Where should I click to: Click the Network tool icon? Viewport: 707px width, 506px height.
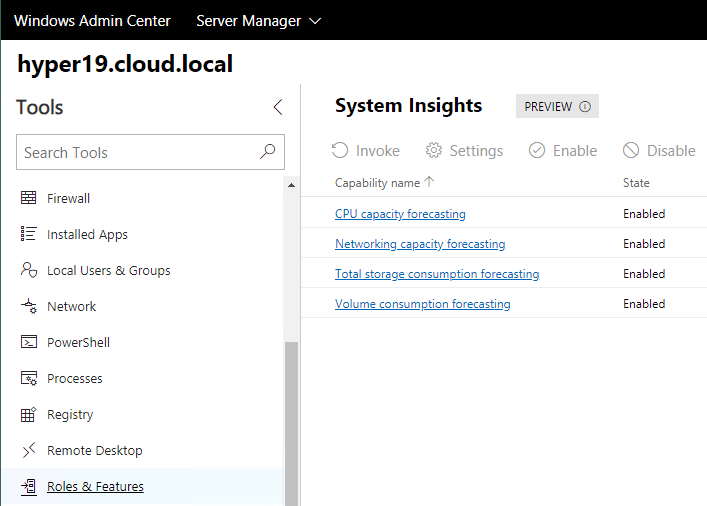[x=28, y=307]
